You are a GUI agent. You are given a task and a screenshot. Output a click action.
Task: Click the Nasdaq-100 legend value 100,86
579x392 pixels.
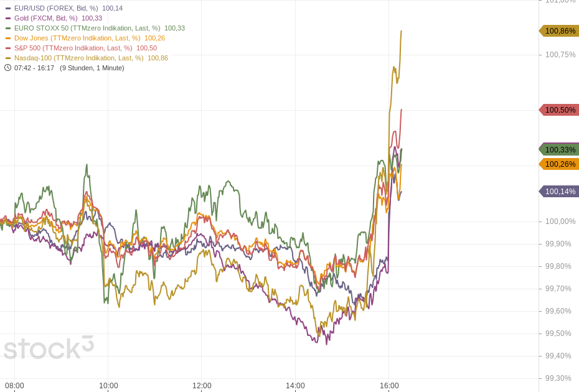(x=158, y=58)
